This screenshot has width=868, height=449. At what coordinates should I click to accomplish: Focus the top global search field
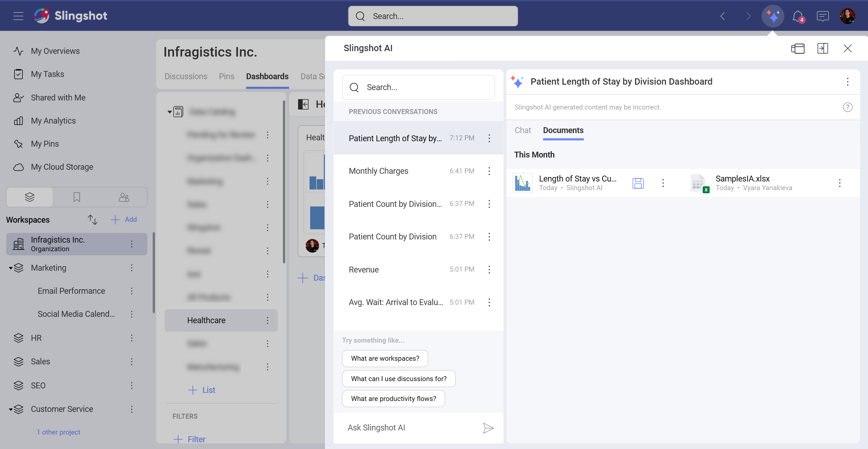[433, 16]
